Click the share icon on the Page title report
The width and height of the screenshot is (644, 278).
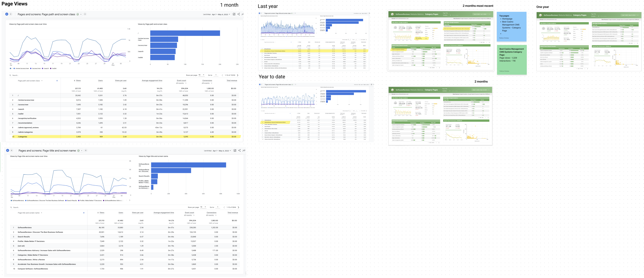pos(239,150)
